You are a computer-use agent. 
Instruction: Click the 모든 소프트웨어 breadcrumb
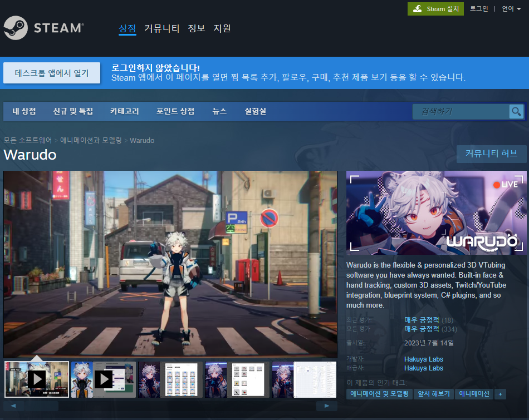point(28,140)
